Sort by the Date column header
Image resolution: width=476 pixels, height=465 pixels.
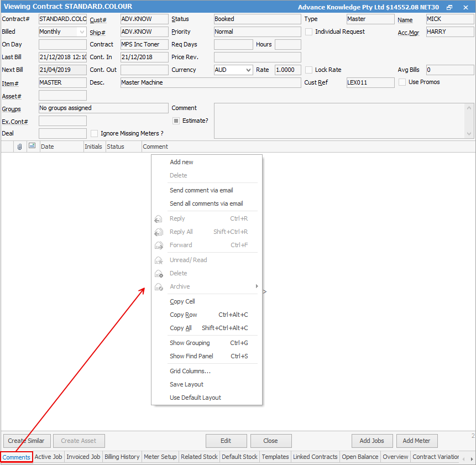pyautogui.click(x=61, y=147)
